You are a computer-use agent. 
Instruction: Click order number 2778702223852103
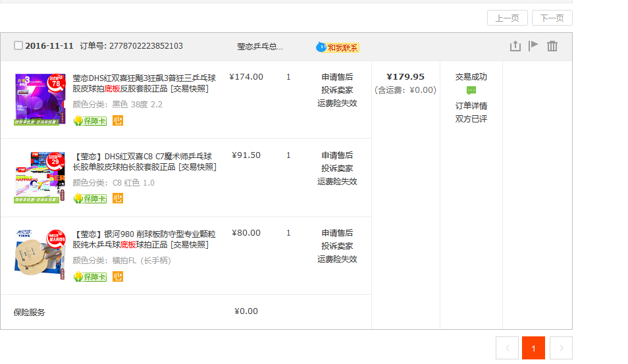point(145,46)
